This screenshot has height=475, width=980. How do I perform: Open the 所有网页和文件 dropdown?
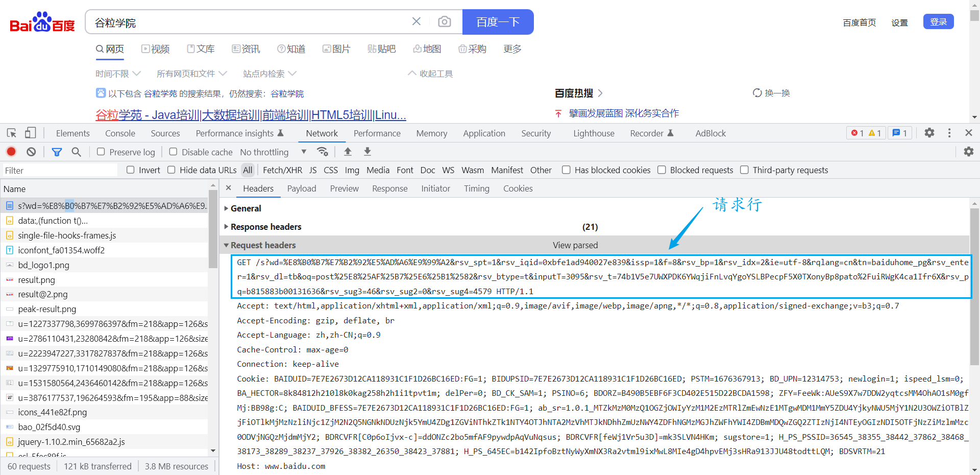pyautogui.click(x=191, y=74)
